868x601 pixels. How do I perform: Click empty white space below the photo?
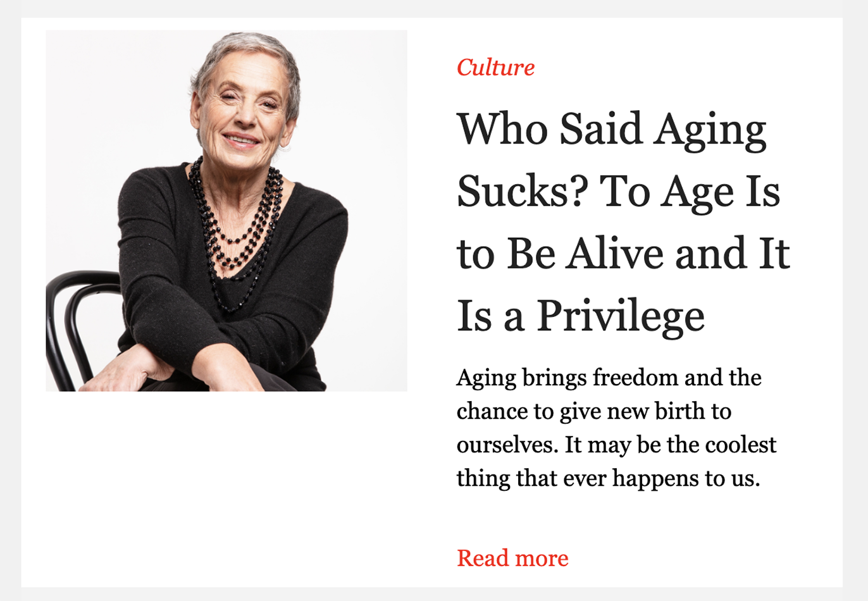(x=226, y=487)
